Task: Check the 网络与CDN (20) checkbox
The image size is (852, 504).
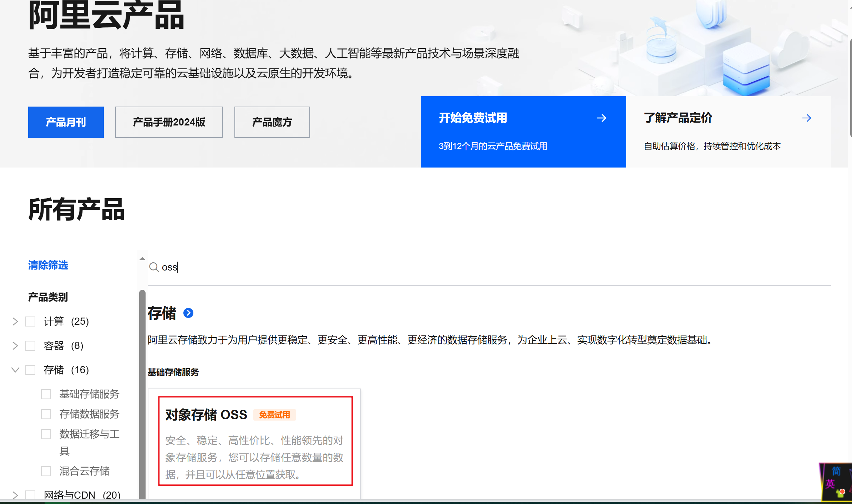Action: [x=30, y=495]
